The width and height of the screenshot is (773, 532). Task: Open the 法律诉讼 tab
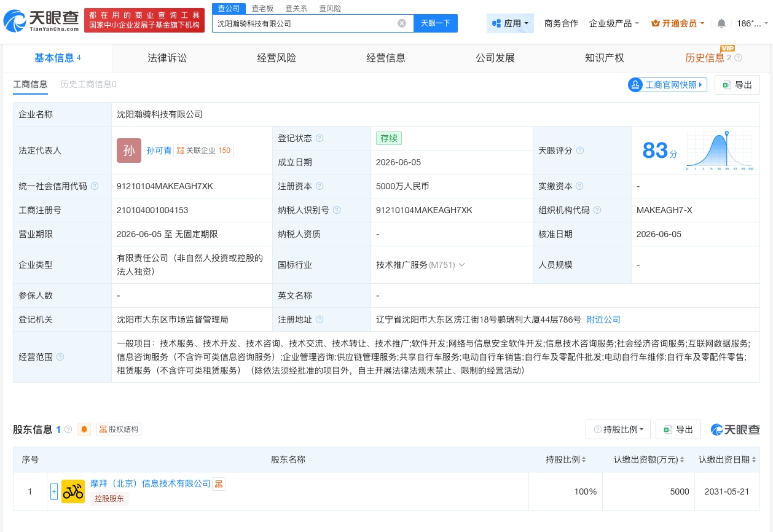pos(167,58)
